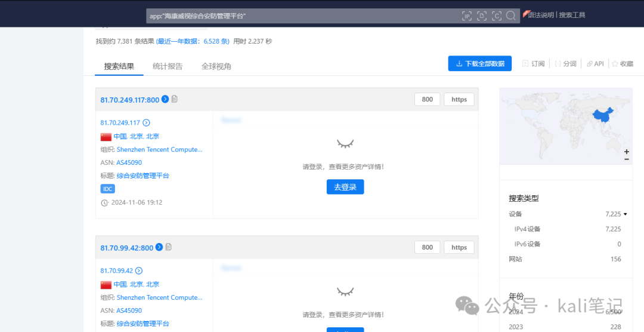644x332 pixels.
Task: Click the magnifier search icon in search bar
Action: (x=511, y=16)
